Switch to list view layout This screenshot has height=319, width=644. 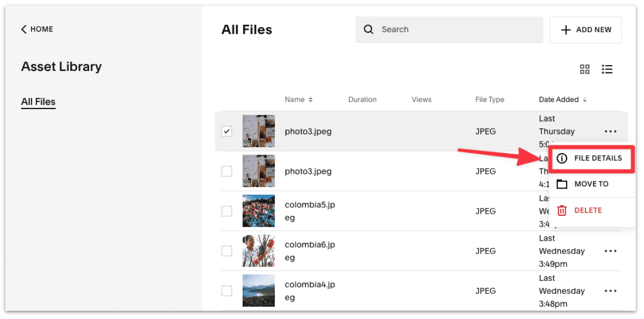(x=607, y=69)
